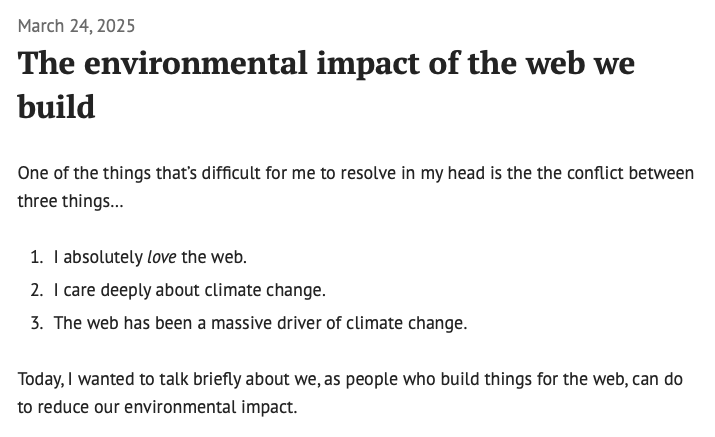Select list item about massive driver of climate change

pyautogui.click(x=260, y=323)
